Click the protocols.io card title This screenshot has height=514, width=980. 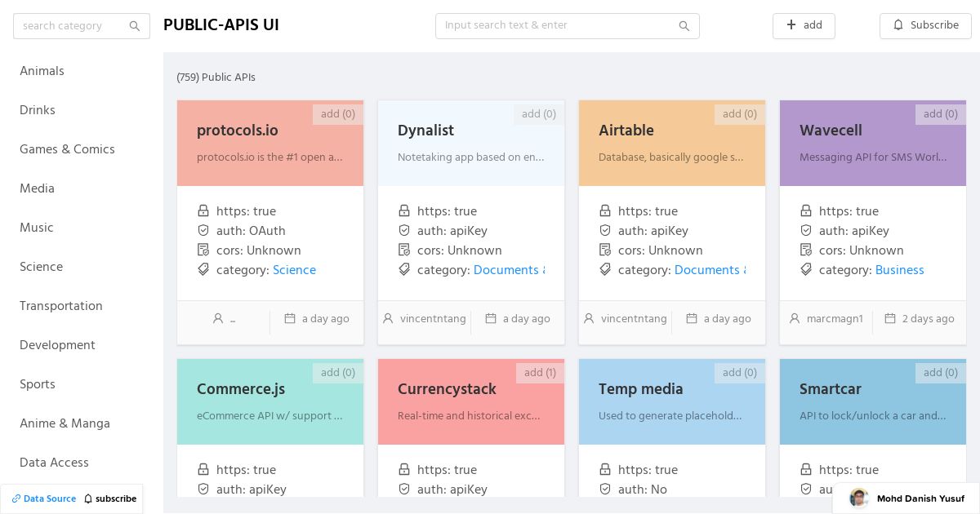click(238, 131)
